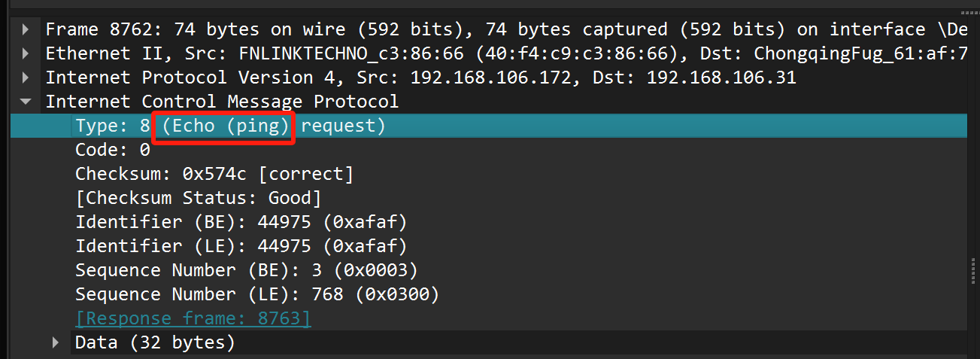Expand the Ethernet II section

[26, 54]
